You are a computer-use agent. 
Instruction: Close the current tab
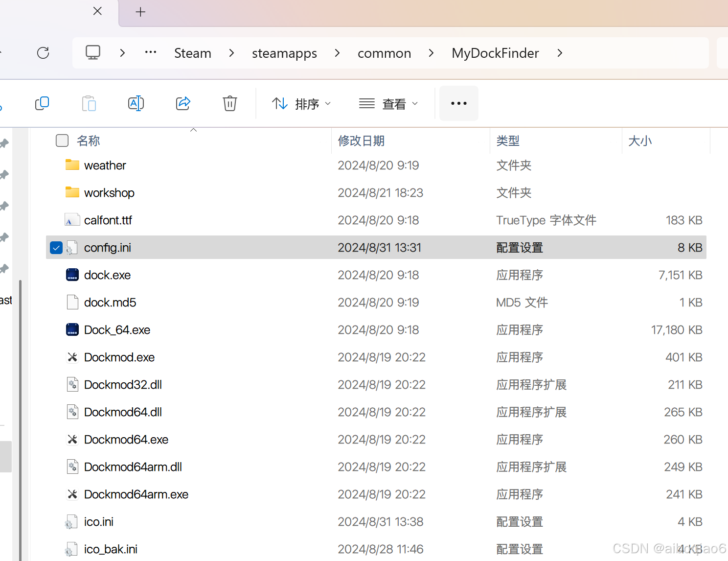coord(97,11)
